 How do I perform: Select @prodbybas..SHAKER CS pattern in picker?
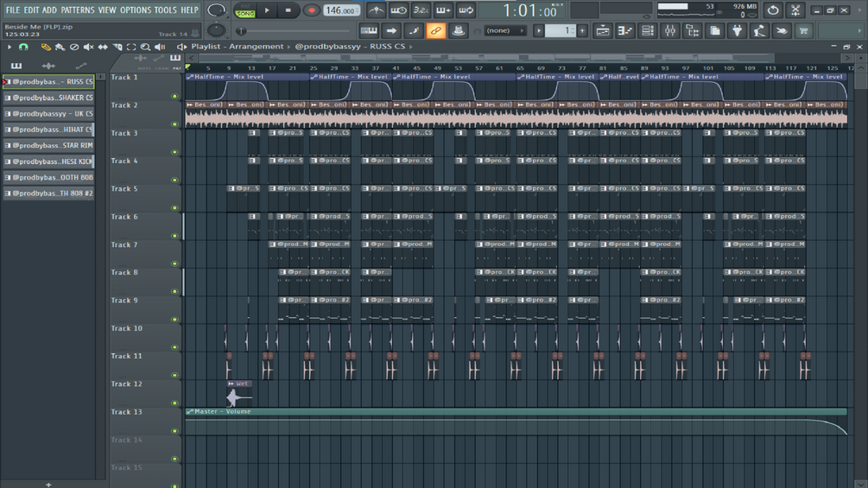[48, 98]
